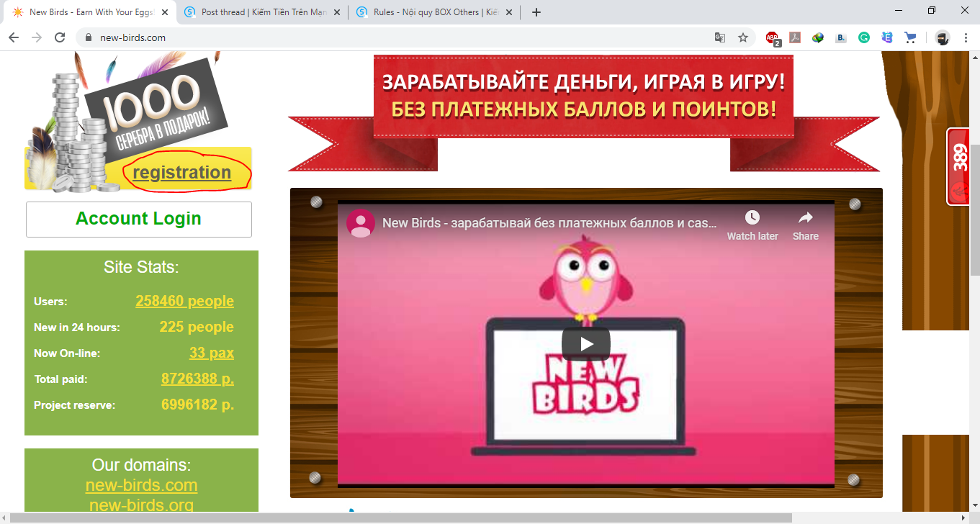
Task: Close the New Birds tab
Action: click(166, 12)
